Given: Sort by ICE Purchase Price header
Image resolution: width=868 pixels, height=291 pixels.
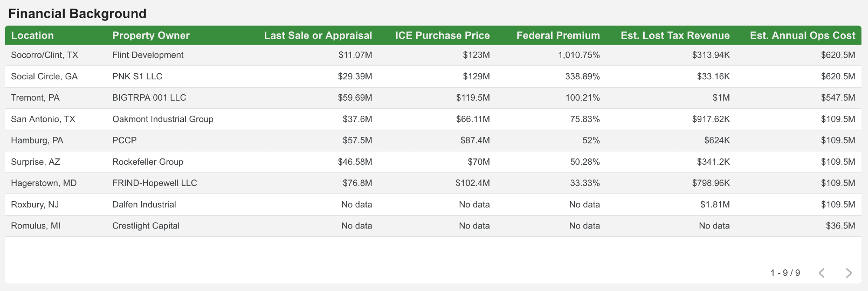Looking at the screenshot, I should pyautogui.click(x=442, y=36).
